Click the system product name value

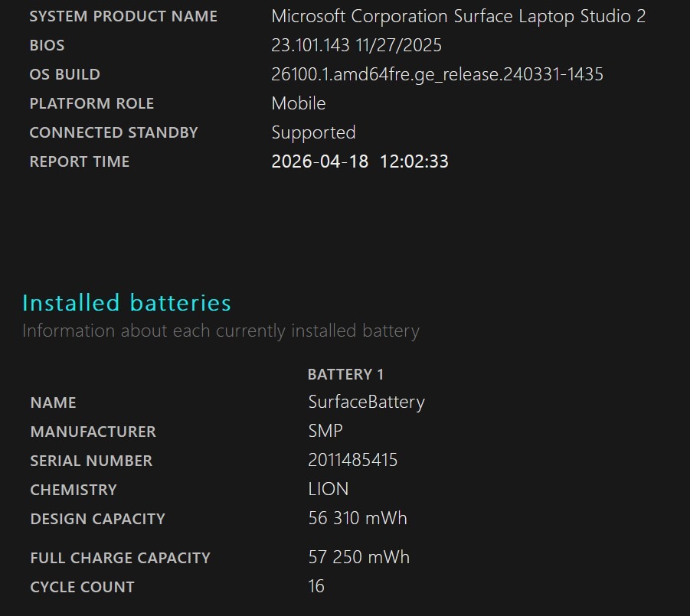[x=458, y=16]
